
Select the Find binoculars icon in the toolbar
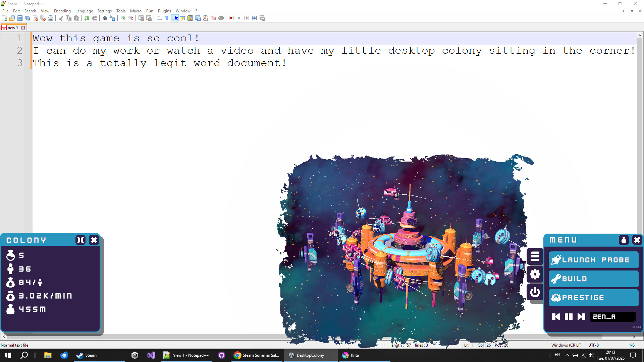[105, 18]
